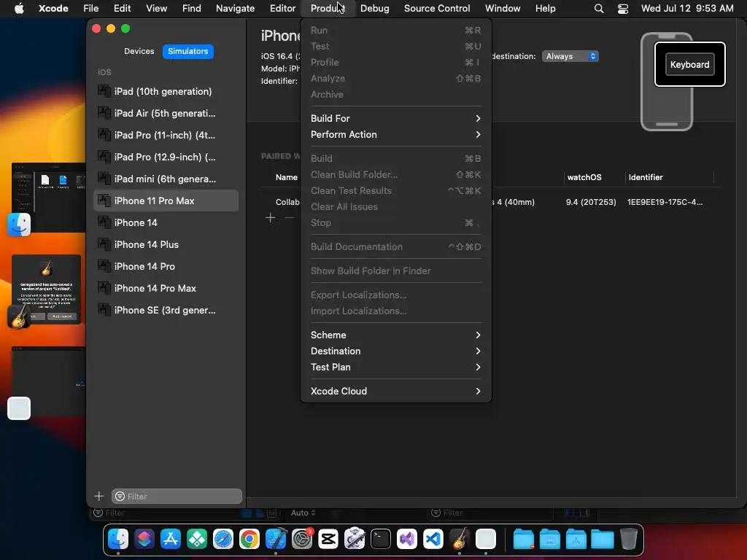Open Terminal from the Dock
The height and width of the screenshot is (560, 747).
click(x=381, y=540)
